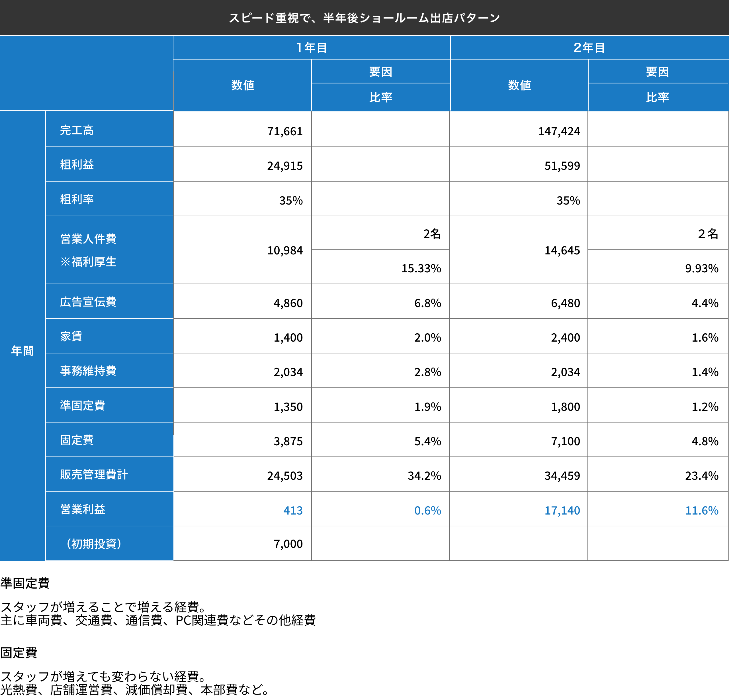Image resolution: width=729 pixels, height=700 pixels.
Task: Click the value 3,875
Action: point(288,441)
